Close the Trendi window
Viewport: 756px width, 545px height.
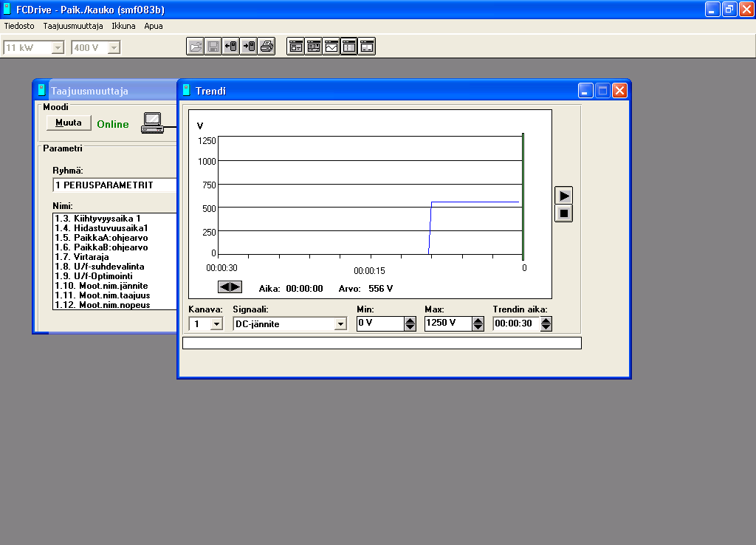(620, 90)
